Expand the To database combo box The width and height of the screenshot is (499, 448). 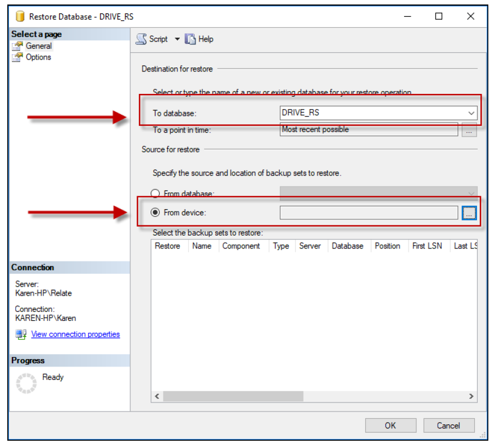(x=471, y=113)
